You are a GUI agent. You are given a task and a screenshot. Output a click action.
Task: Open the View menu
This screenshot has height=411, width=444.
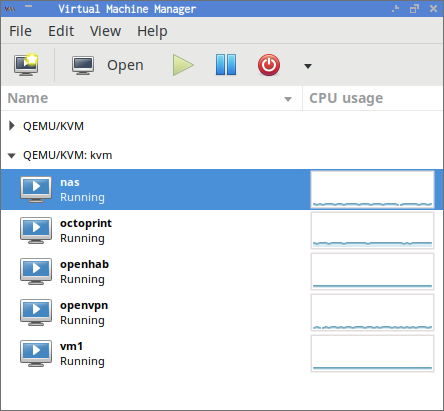105,31
